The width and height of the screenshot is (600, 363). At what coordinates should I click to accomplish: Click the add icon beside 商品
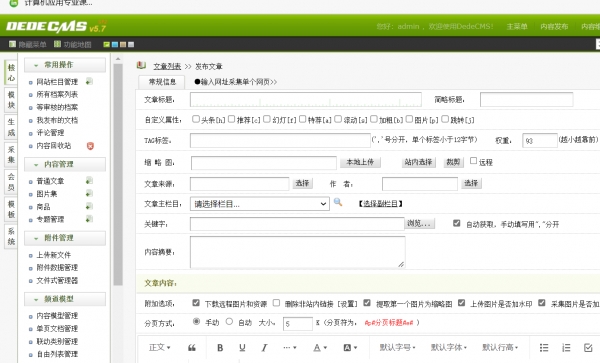tap(89, 207)
